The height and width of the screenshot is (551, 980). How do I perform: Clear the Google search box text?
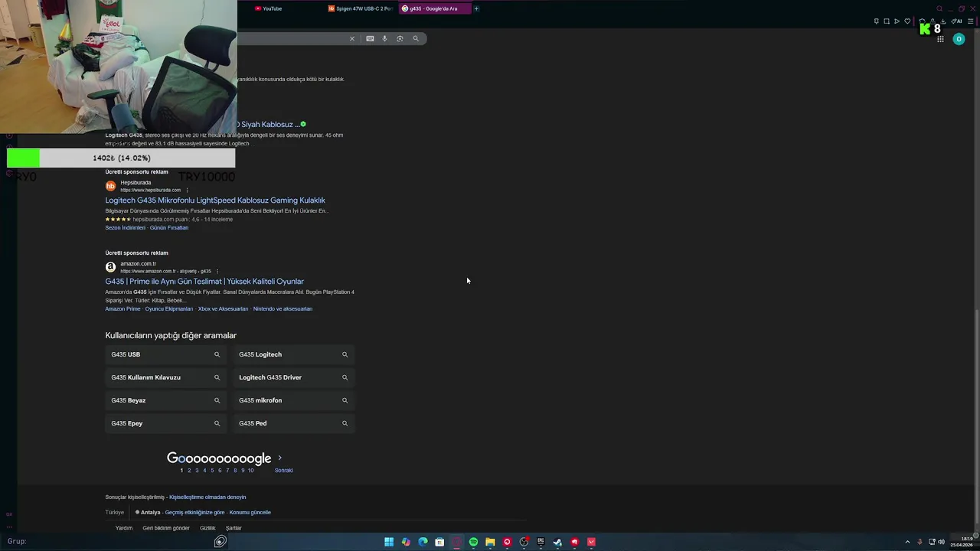click(352, 38)
